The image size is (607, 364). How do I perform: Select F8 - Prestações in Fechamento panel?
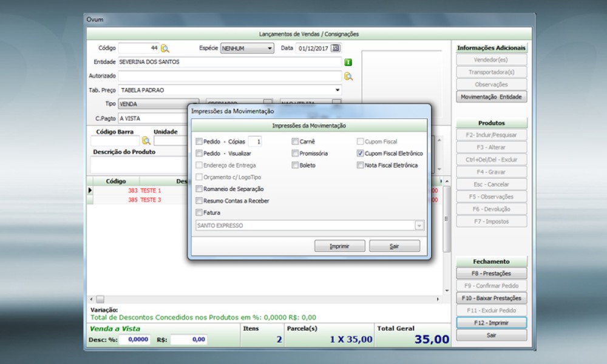[x=492, y=274]
